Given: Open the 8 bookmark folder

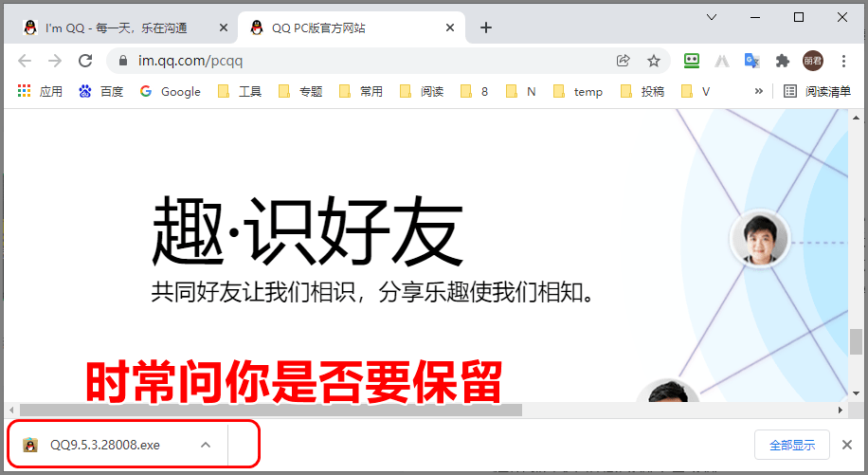Looking at the screenshot, I should click(475, 91).
